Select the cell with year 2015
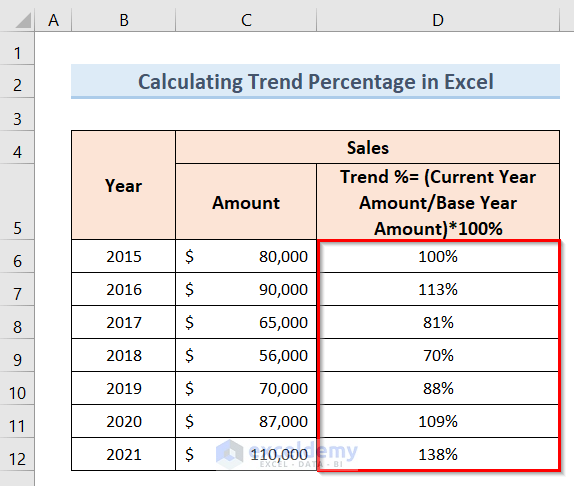This screenshot has width=574, height=486. pyautogui.click(x=123, y=256)
